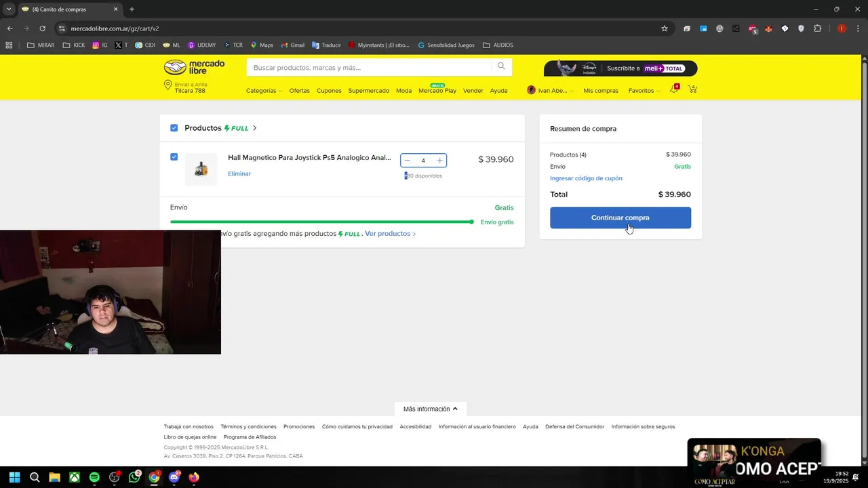
Task: Open the Chrome extensions puzzle icon
Action: point(817,28)
